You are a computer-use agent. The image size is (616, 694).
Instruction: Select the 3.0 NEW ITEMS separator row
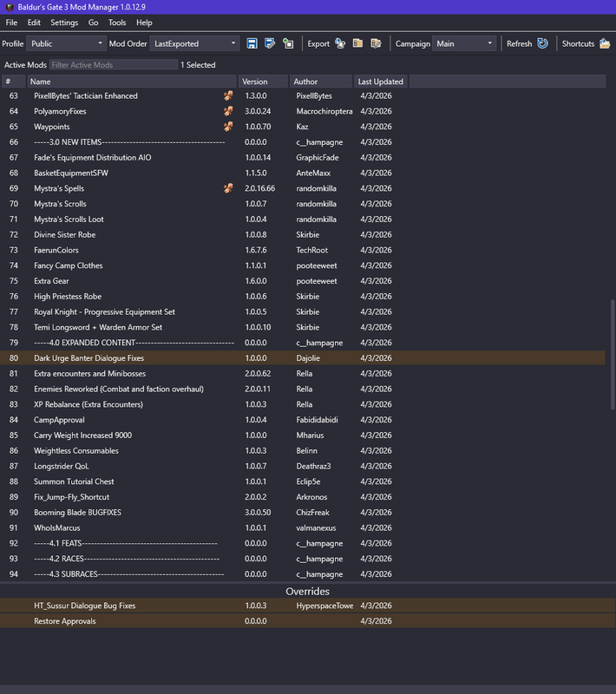303,142
